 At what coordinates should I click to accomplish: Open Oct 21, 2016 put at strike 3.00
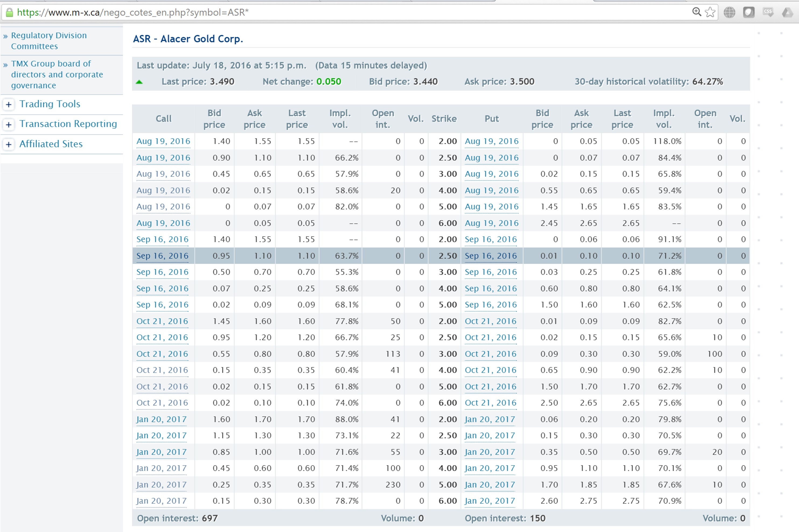click(x=490, y=354)
